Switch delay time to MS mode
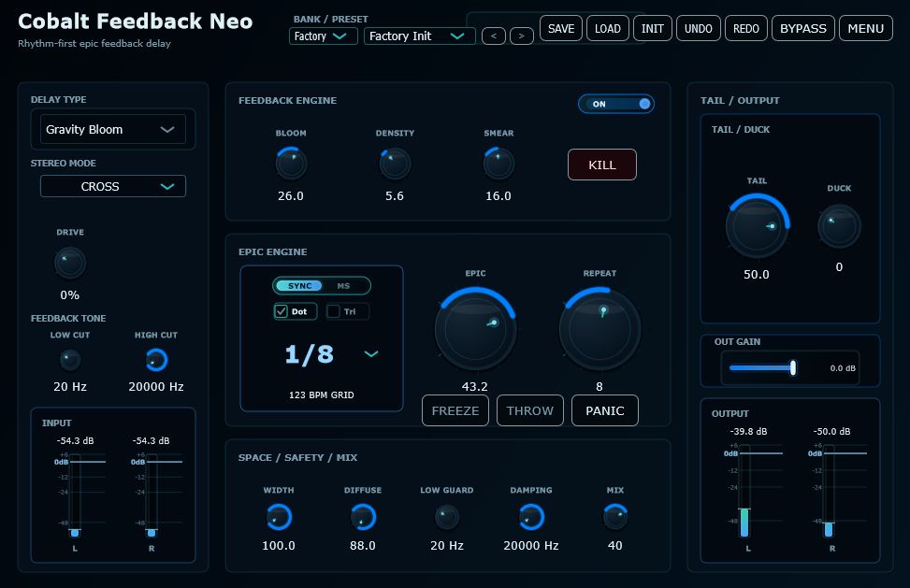Viewport: 910px width, 588px height. 343,286
